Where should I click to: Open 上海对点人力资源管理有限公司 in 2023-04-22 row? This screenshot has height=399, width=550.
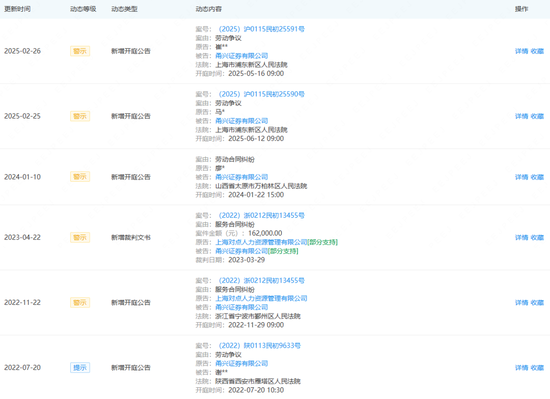pos(261,242)
